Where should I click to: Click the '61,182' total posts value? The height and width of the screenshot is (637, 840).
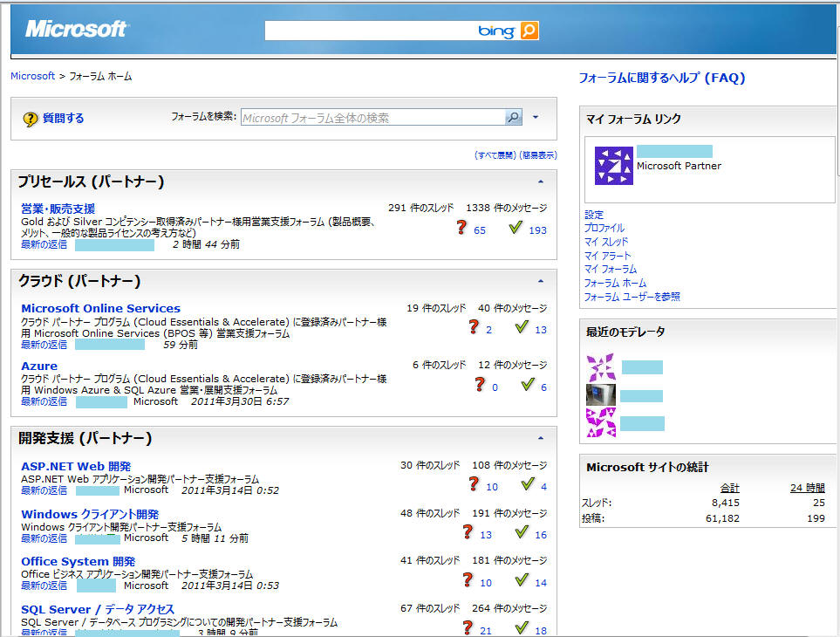(722, 518)
